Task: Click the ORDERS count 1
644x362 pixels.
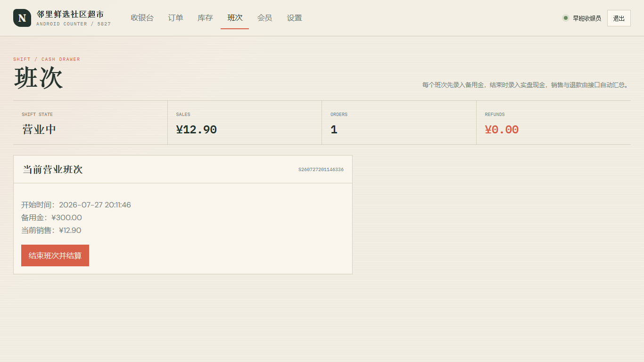Action: [334, 130]
